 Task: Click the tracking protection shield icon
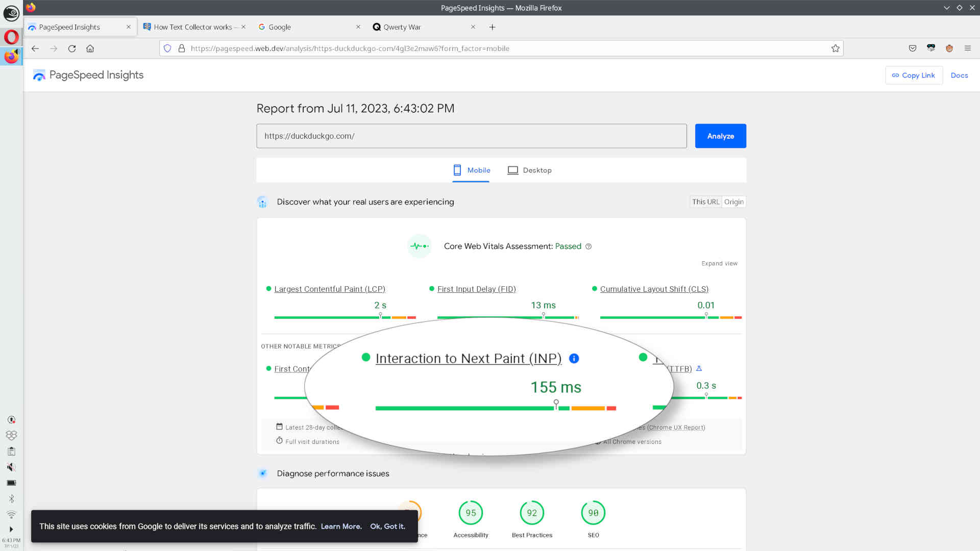[x=167, y=48]
